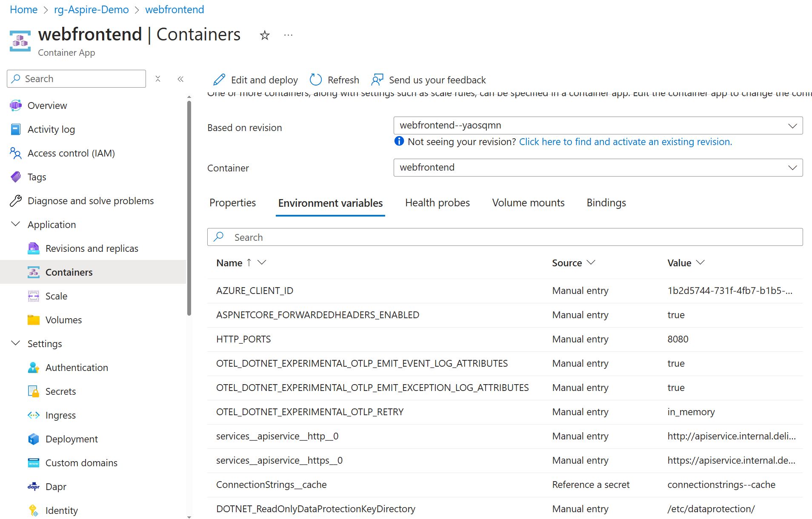This screenshot has height=519, width=812.
Task: Open the Based on revision dropdown
Action: (x=598, y=125)
